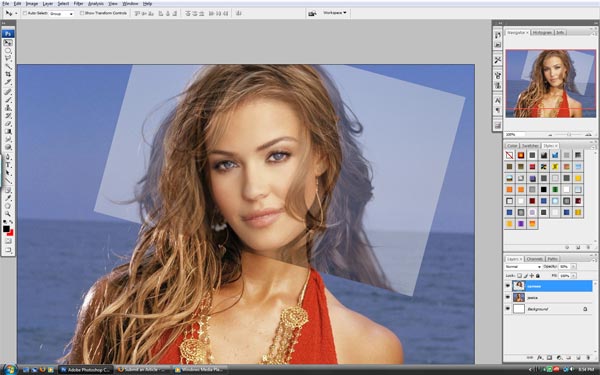Select the Lasso tool
Viewport: 600px width, 375px height.
[8, 59]
